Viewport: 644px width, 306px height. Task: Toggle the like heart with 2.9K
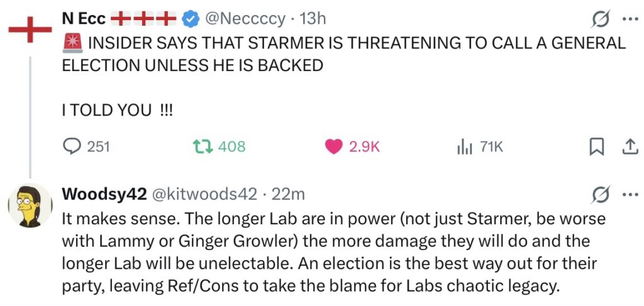coord(333,147)
